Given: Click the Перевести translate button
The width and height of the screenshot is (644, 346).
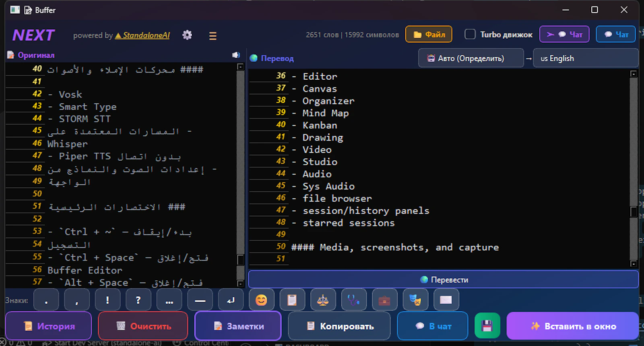Looking at the screenshot, I should 444,280.
